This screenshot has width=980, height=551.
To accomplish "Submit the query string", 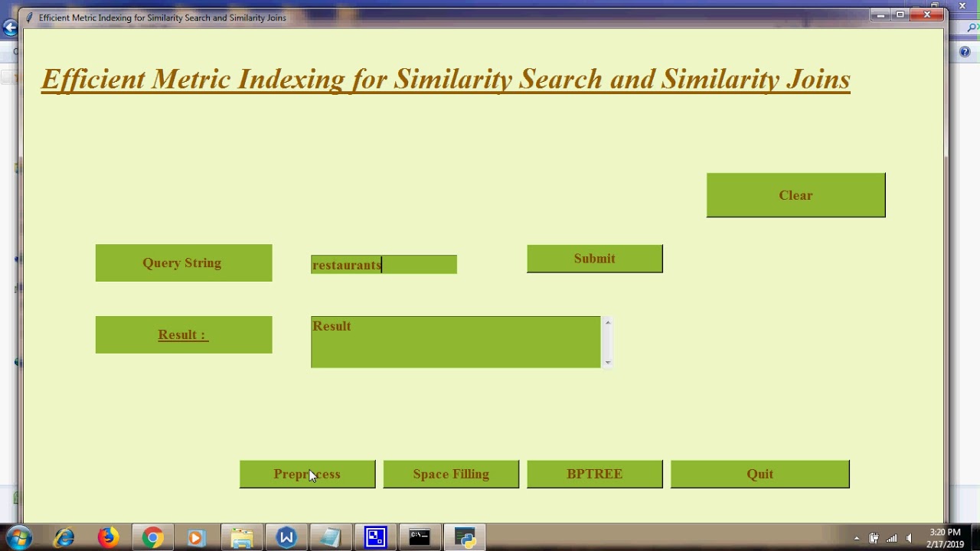I will pos(595,259).
